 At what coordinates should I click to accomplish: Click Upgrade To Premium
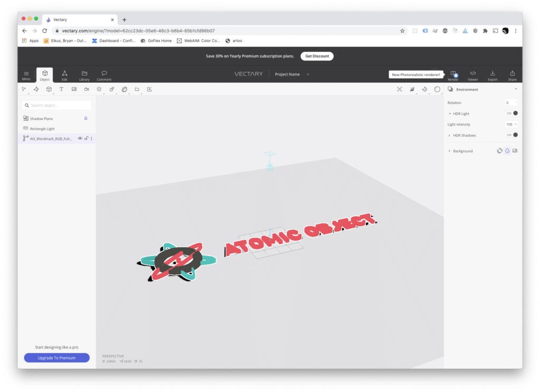(x=56, y=358)
